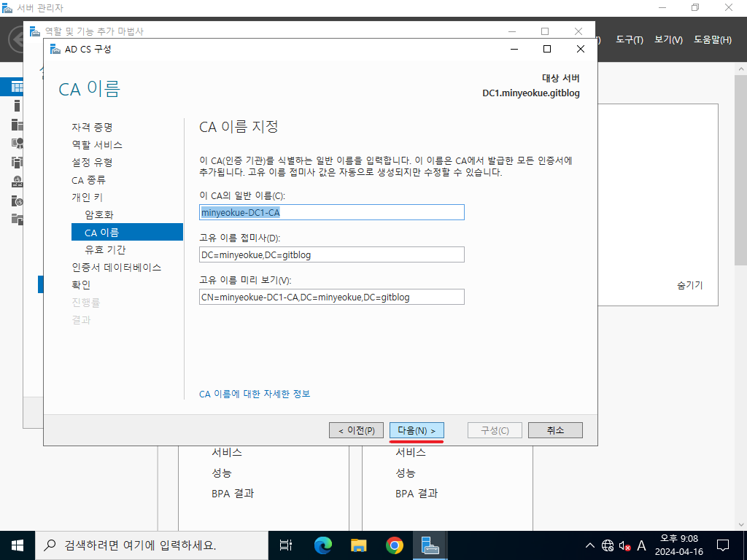Click IIS sidebar icon in Server Manager
Screen dimensions: 747x560
click(x=18, y=201)
